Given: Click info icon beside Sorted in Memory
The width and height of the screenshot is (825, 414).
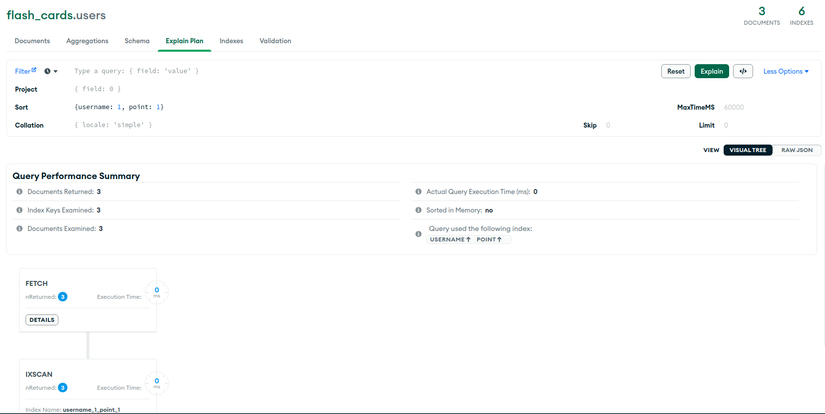Looking at the screenshot, I should pos(418,210).
